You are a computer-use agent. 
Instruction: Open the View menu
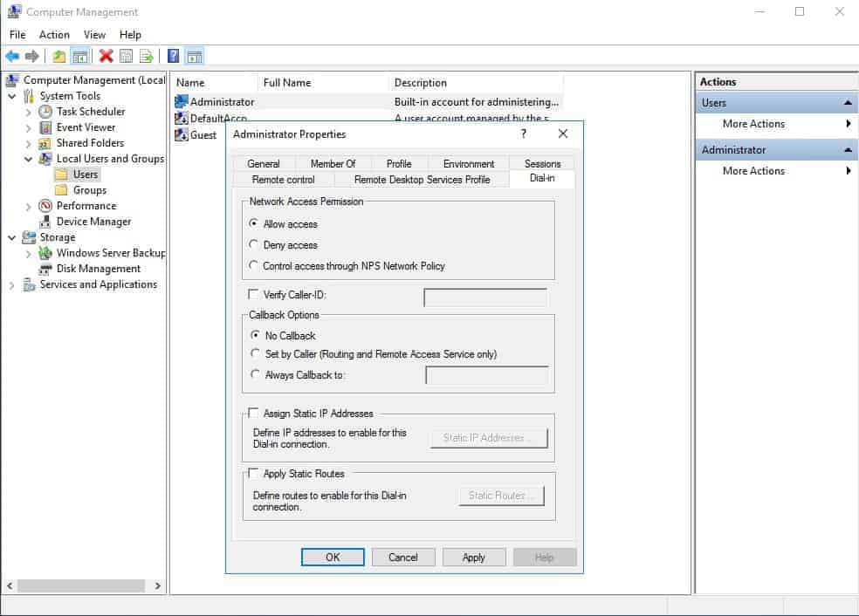click(x=94, y=35)
